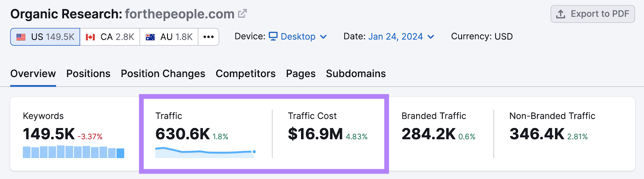Open the Jan 24, 2024 date picker
644x179 pixels.
(x=401, y=37)
